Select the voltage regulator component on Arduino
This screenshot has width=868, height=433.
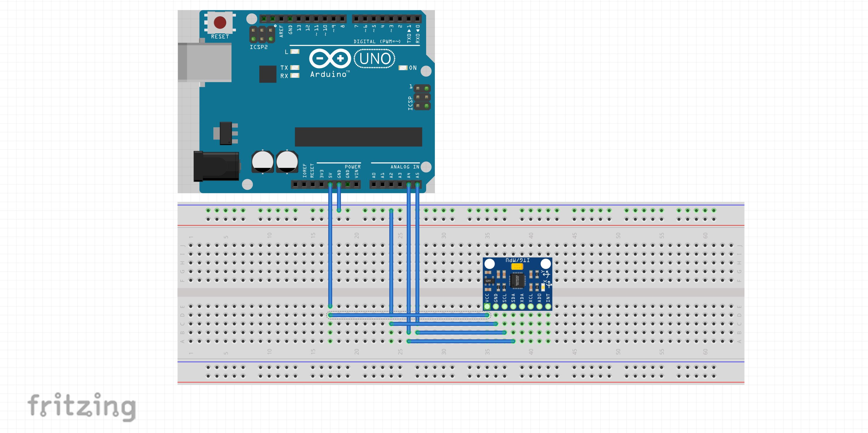click(227, 133)
